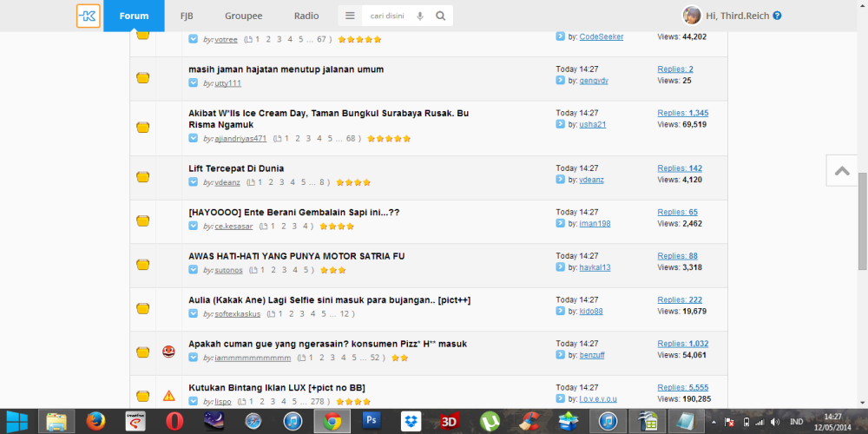Image resolution: width=868 pixels, height=434 pixels.
Task: Launch Firefox from taskbar
Action: click(95, 422)
